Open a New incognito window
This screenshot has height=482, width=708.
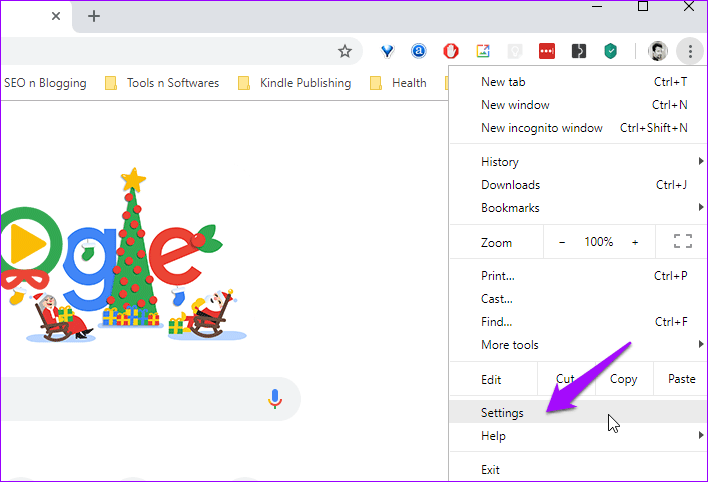(578, 128)
